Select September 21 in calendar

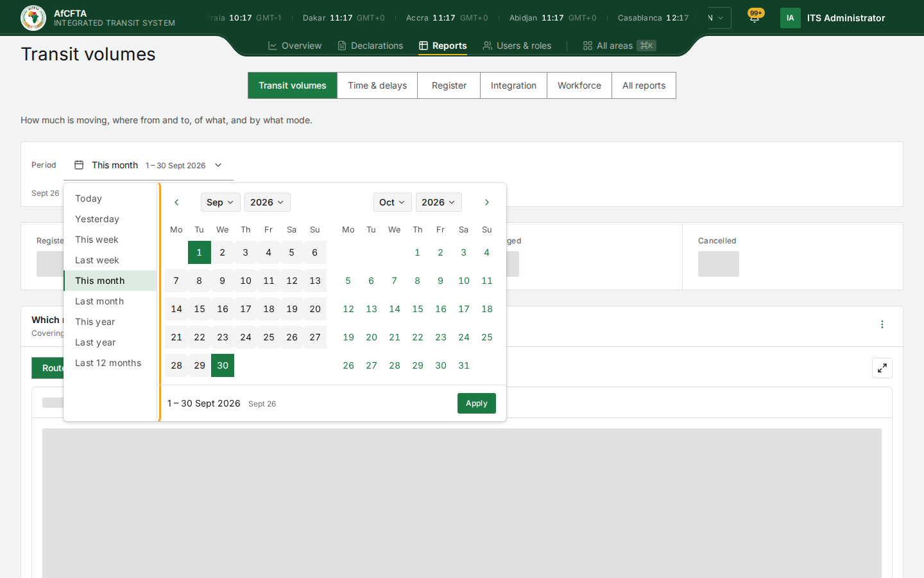pos(176,337)
